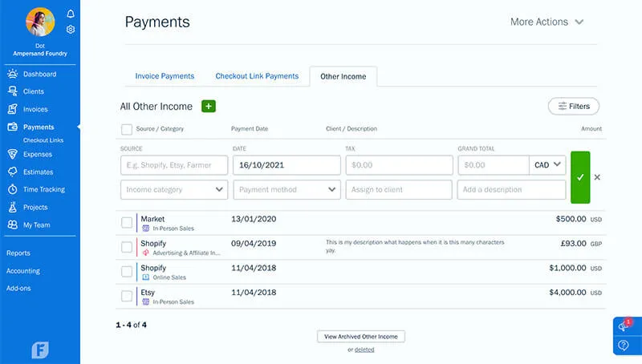Image resolution: width=642 pixels, height=364 pixels.
Task: Open the Filters button
Action: pyautogui.click(x=573, y=106)
